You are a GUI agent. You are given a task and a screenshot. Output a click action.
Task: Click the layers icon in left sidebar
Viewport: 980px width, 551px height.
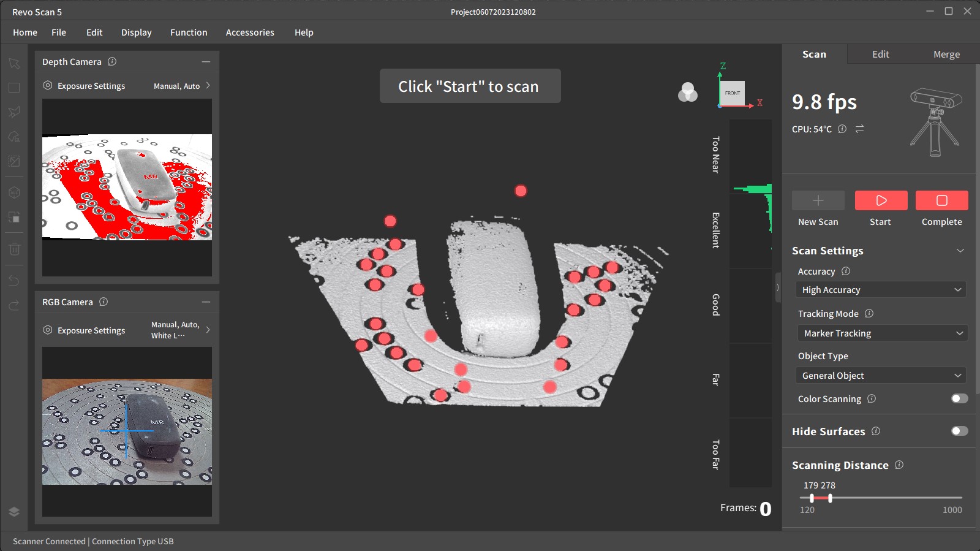pyautogui.click(x=14, y=512)
